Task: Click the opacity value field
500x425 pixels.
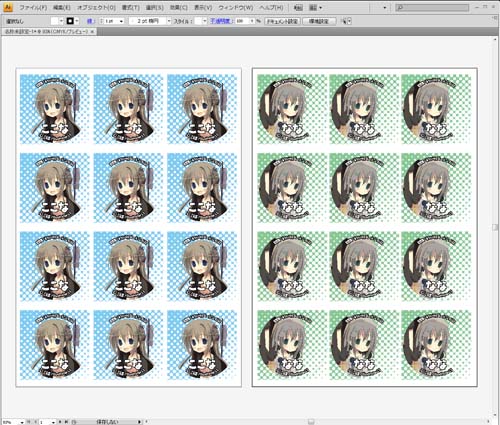Action: [242, 21]
